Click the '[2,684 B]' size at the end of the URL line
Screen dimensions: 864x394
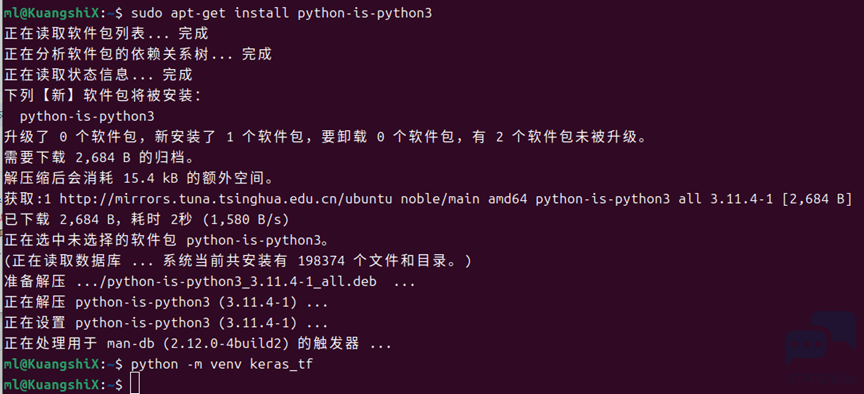click(x=817, y=199)
